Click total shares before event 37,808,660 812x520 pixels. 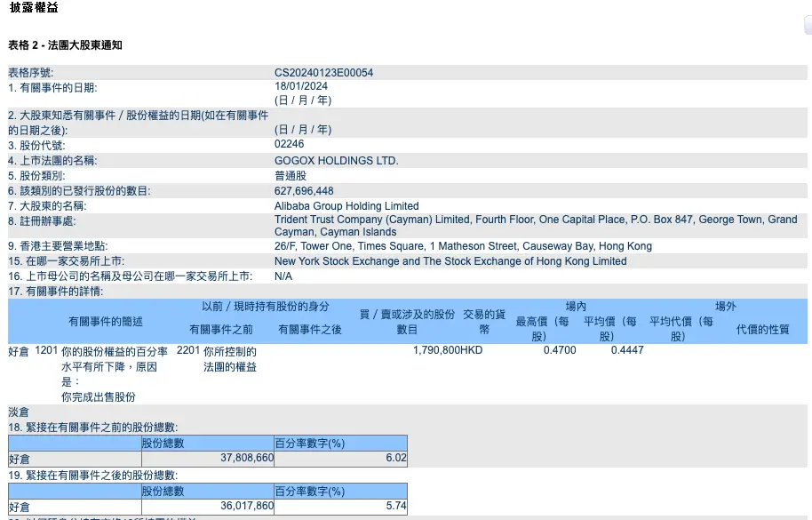tap(247, 458)
